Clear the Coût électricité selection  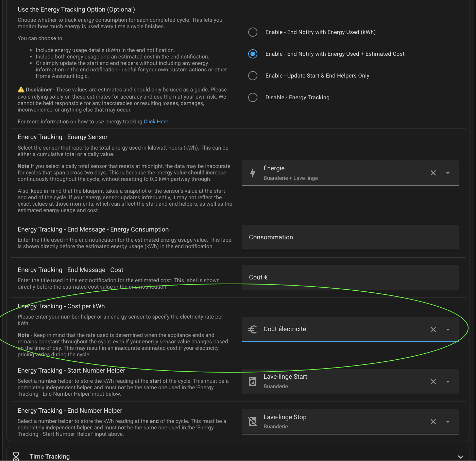point(433,329)
